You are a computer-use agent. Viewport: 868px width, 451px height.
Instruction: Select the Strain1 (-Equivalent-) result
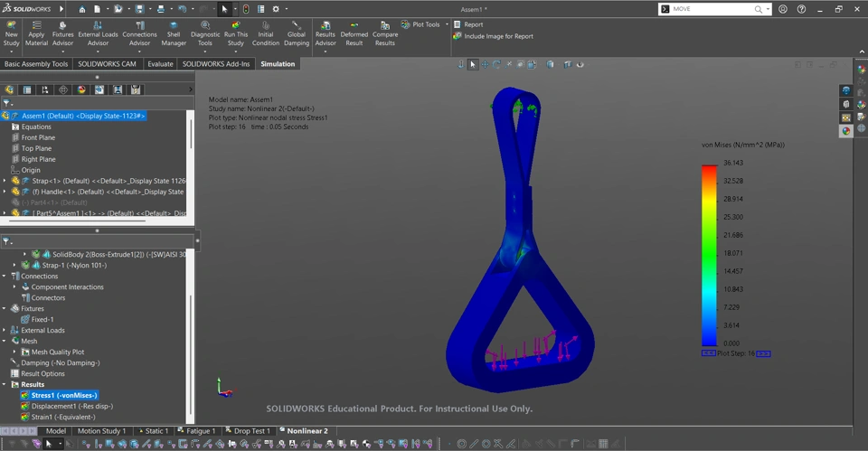pos(63,417)
